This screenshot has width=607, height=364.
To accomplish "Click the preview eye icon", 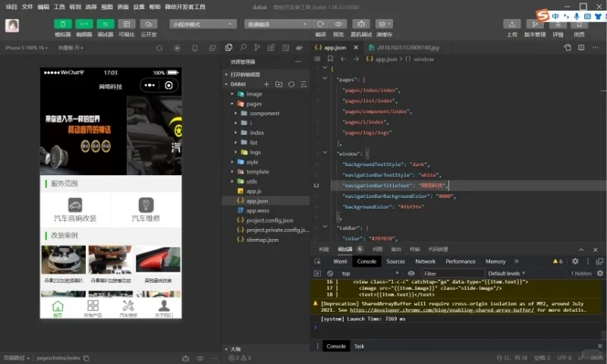I will (x=338, y=24).
